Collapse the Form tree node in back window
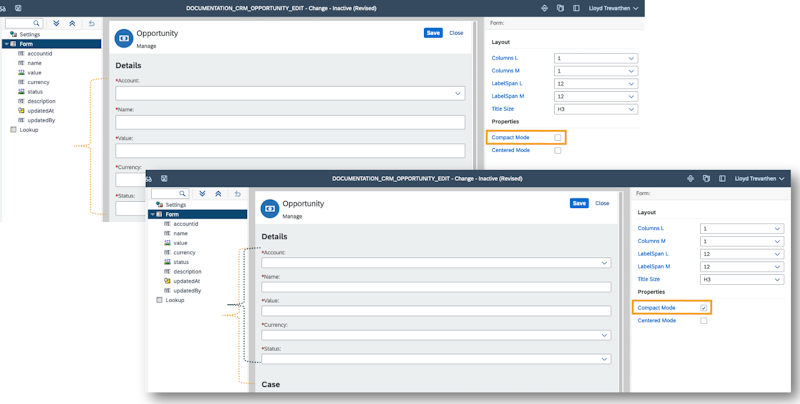Image resolution: width=800 pixels, height=404 pixels. [x=6, y=44]
